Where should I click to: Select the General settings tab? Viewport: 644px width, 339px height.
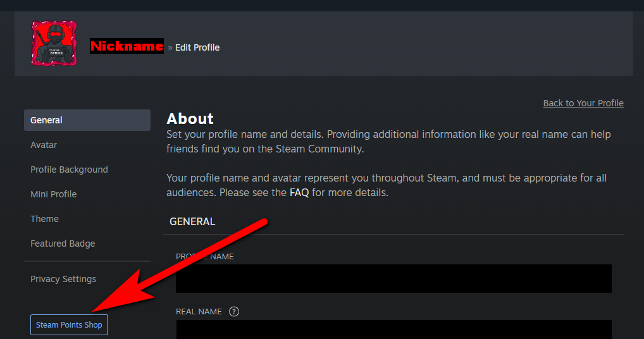(x=87, y=120)
